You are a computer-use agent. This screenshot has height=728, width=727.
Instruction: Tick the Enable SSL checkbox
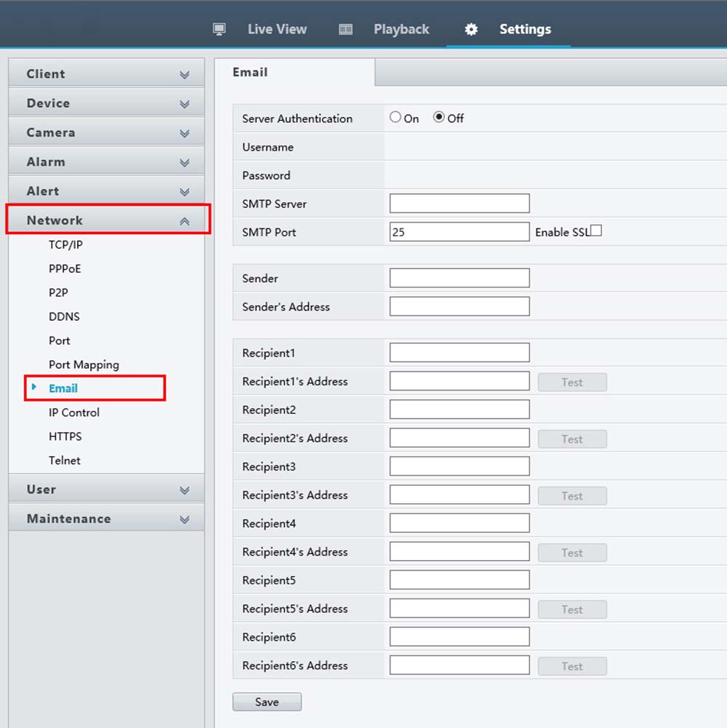click(x=596, y=231)
